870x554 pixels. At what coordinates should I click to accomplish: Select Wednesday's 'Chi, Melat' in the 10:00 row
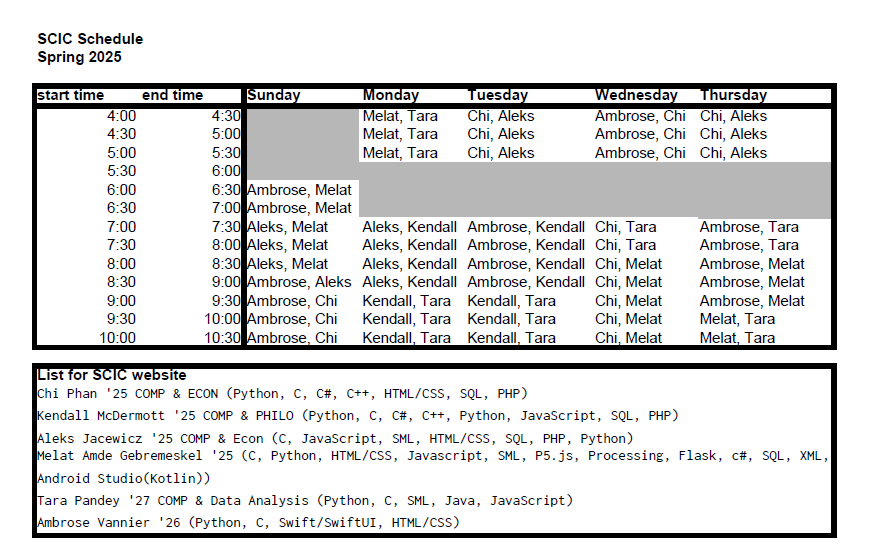(x=628, y=338)
